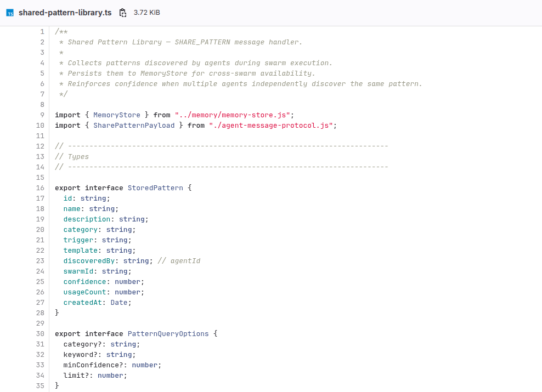Viewport: 542px width, 392px height.
Task: Click the swarmId property
Action: pos(78,271)
